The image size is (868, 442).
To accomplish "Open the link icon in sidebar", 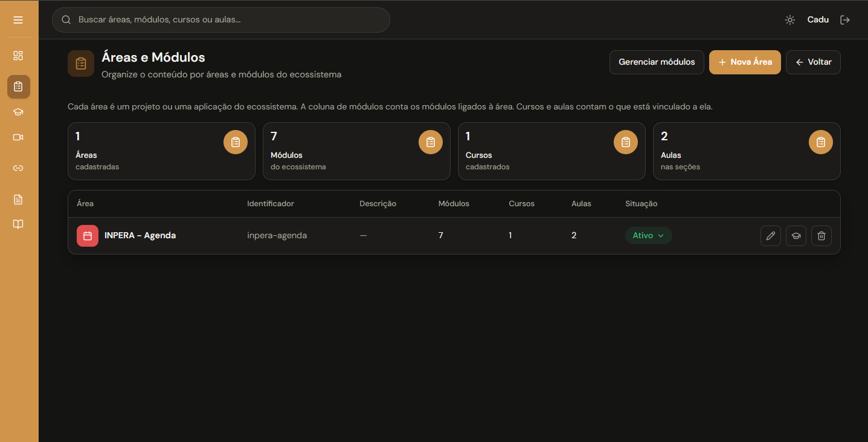I will tap(18, 168).
